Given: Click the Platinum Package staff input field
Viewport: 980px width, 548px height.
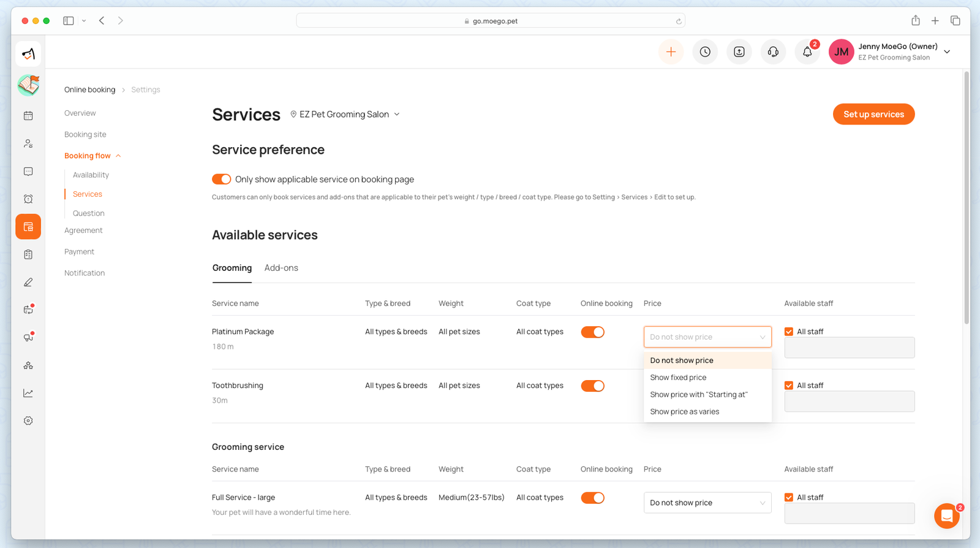Looking at the screenshot, I should (x=849, y=348).
